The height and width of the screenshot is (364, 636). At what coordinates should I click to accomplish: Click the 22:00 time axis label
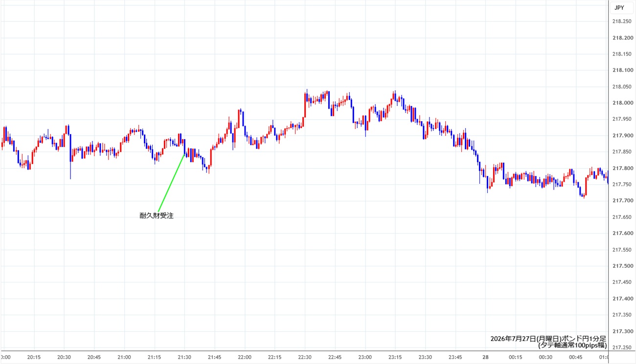(x=245, y=357)
